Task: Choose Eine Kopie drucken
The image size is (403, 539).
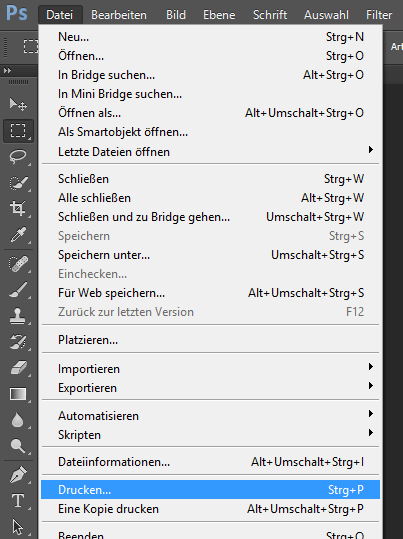Action: [x=210, y=509]
